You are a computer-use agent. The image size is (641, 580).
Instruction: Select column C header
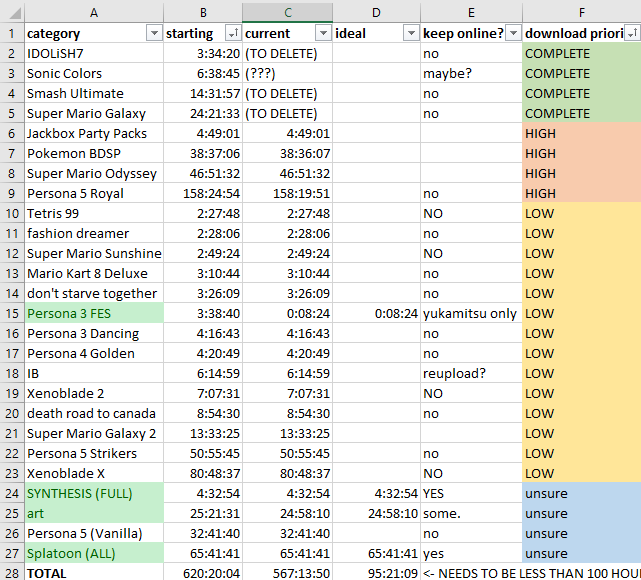point(287,13)
